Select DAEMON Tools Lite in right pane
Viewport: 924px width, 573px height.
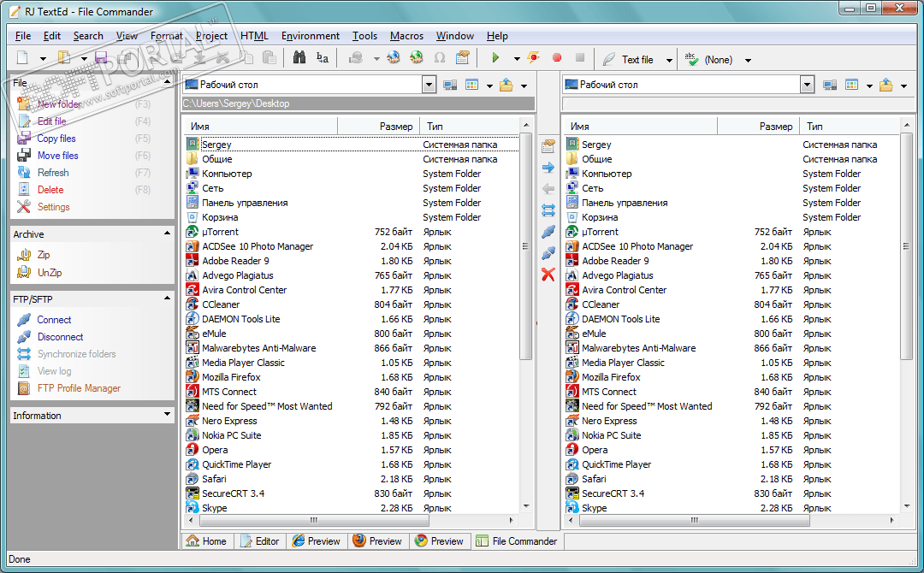click(x=621, y=319)
